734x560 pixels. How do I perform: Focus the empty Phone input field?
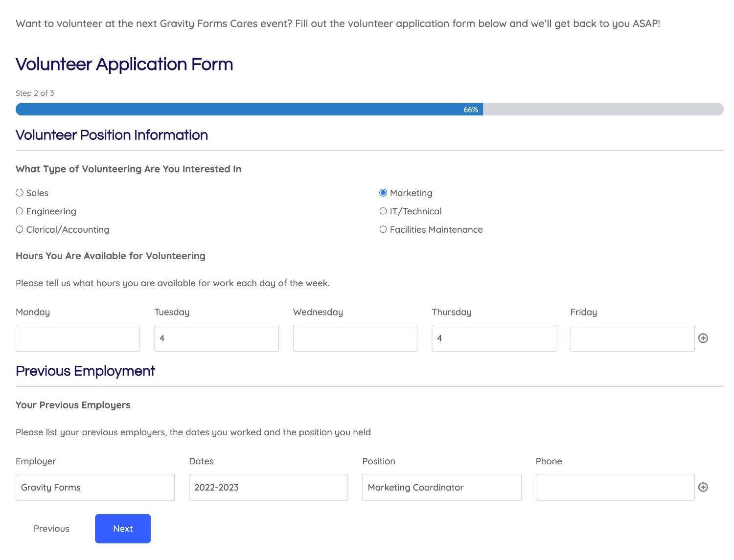(x=615, y=487)
